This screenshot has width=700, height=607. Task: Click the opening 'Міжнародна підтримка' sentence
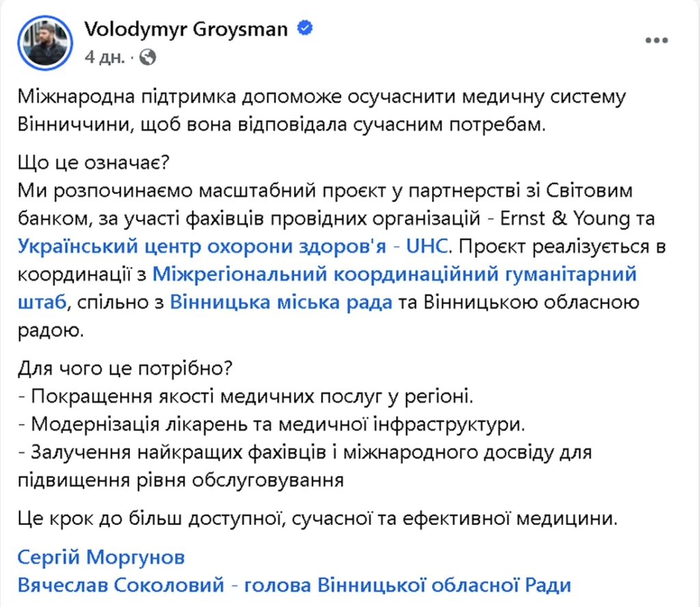[321, 98]
